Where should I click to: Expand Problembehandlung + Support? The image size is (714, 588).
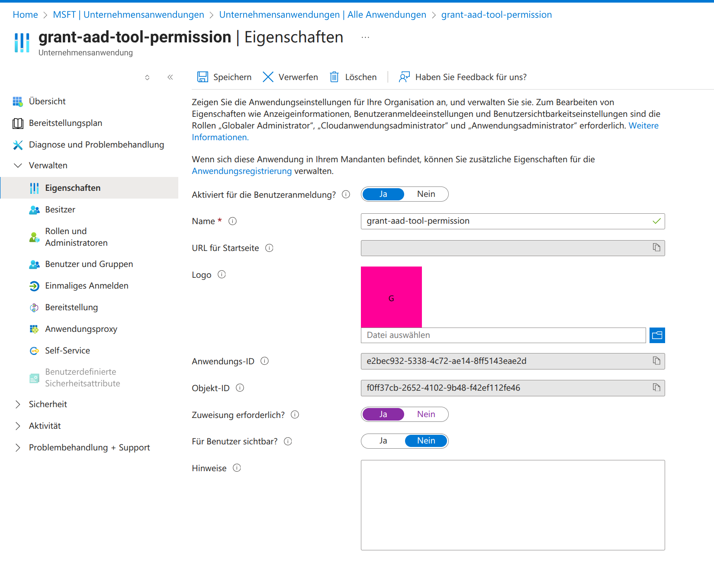coord(89,447)
